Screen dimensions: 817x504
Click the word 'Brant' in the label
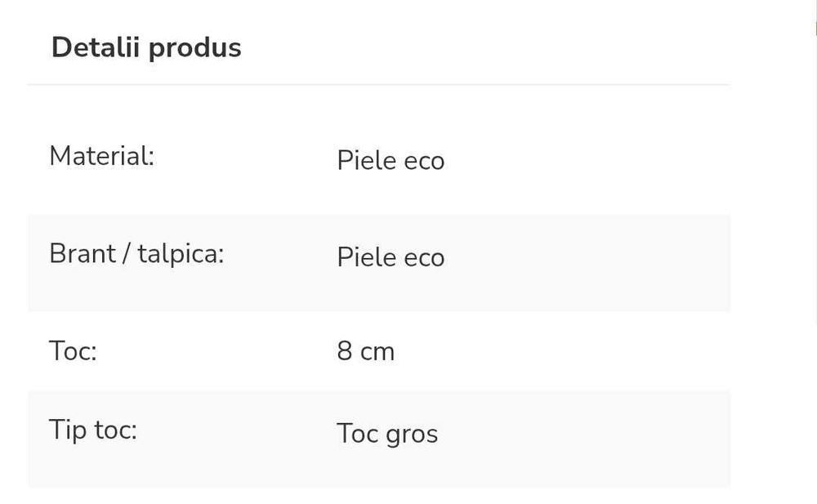pos(83,254)
